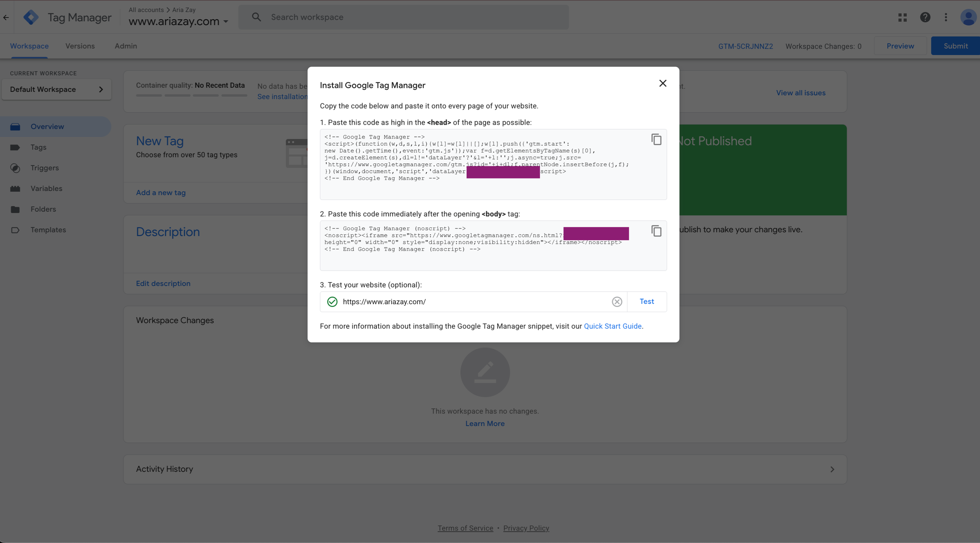Switch to the Admin tab

coord(125,46)
